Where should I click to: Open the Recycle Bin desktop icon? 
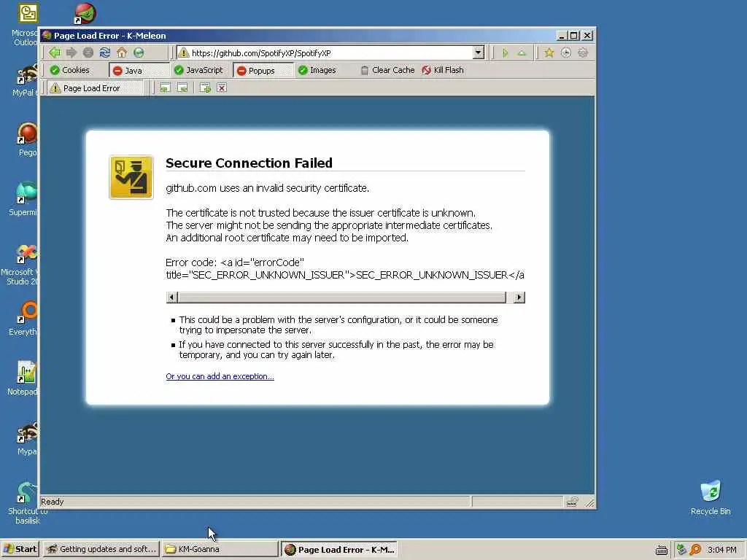click(711, 497)
